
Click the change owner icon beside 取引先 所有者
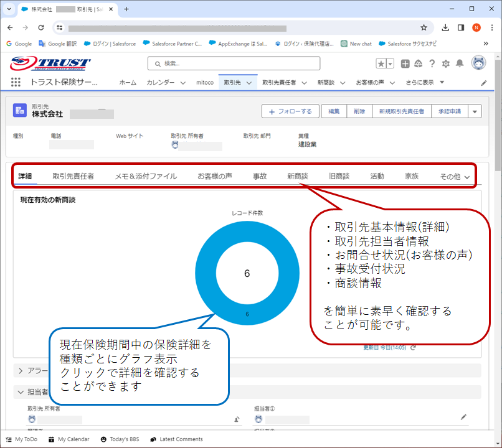tap(237, 420)
